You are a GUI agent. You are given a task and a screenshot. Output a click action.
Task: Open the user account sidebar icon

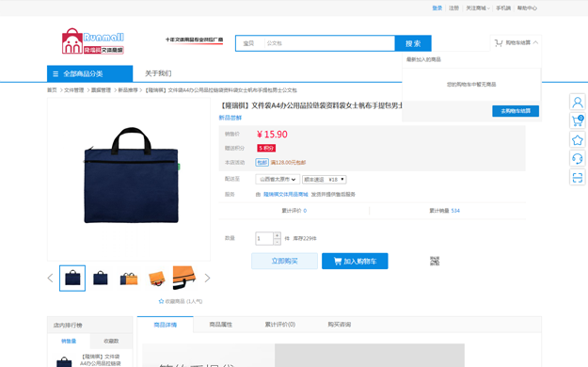click(x=578, y=102)
